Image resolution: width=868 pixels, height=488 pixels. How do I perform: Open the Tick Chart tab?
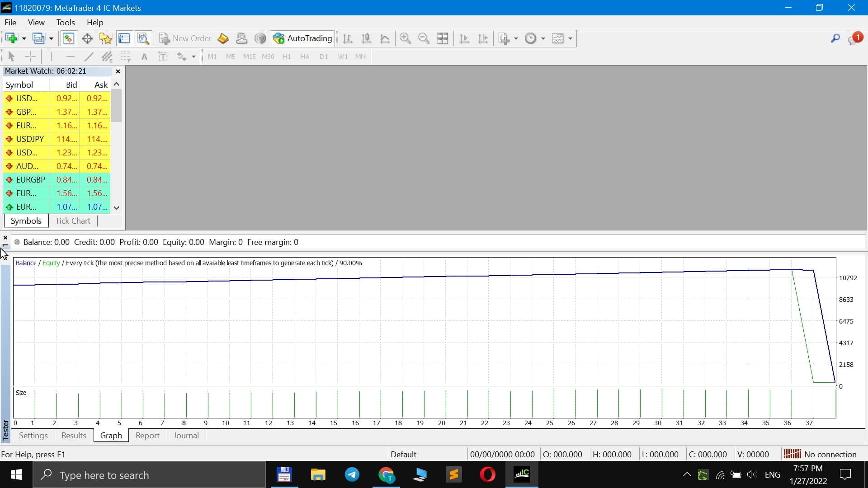tap(73, 221)
